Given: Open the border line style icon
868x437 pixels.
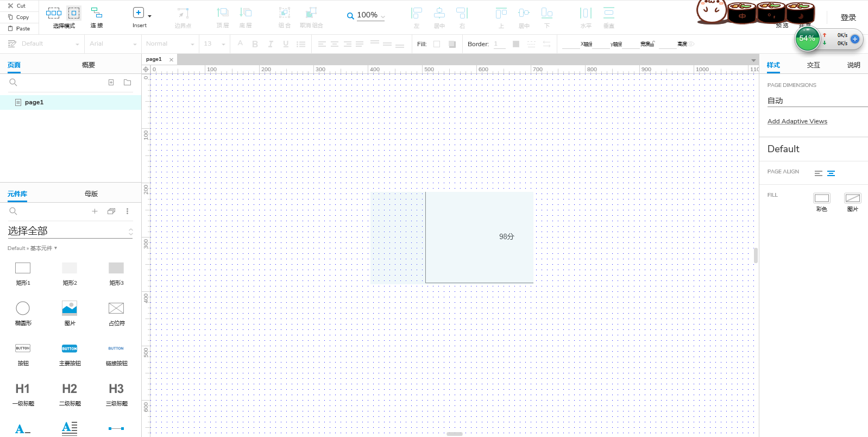Looking at the screenshot, I should coord(531,44).
